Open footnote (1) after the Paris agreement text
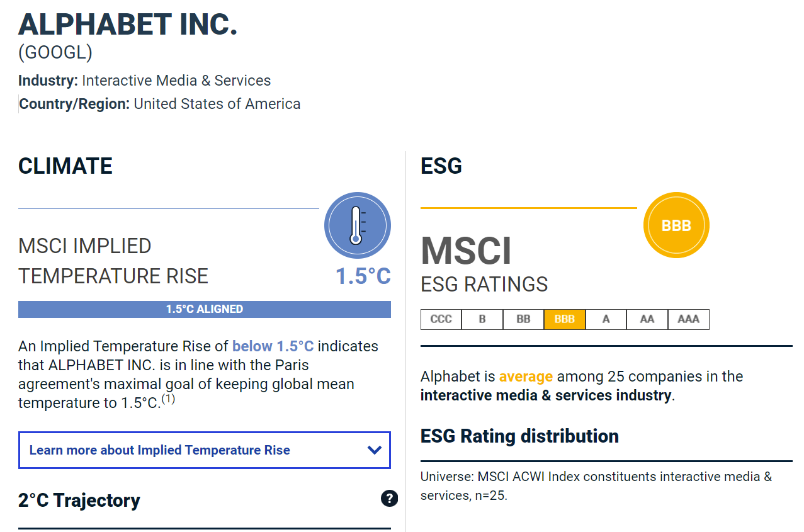The width and height of the screenshot is (804, 532). [x=168, y=399]
